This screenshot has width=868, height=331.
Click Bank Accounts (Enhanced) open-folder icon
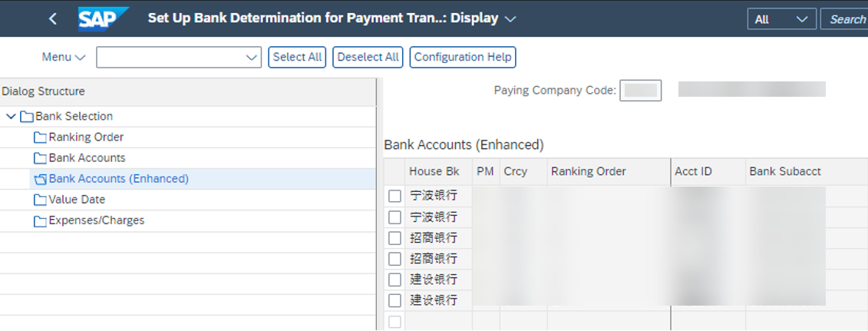pos(40,180)
